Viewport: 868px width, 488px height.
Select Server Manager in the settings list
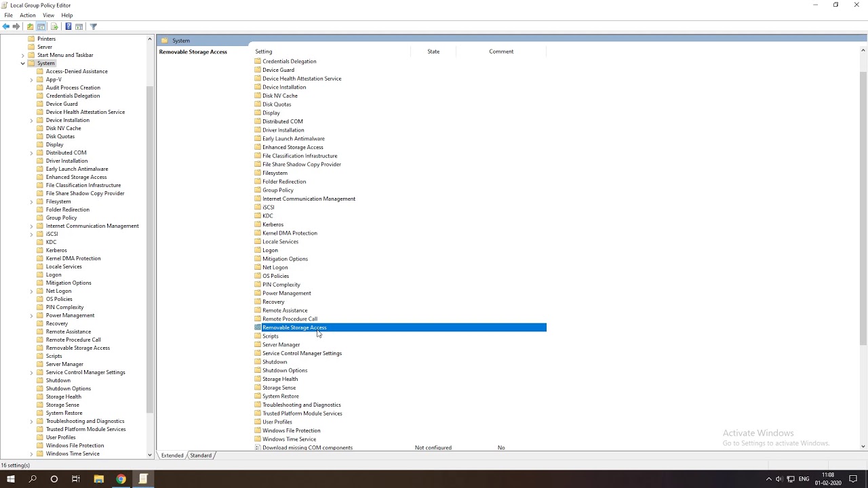(x=281, y=344)
